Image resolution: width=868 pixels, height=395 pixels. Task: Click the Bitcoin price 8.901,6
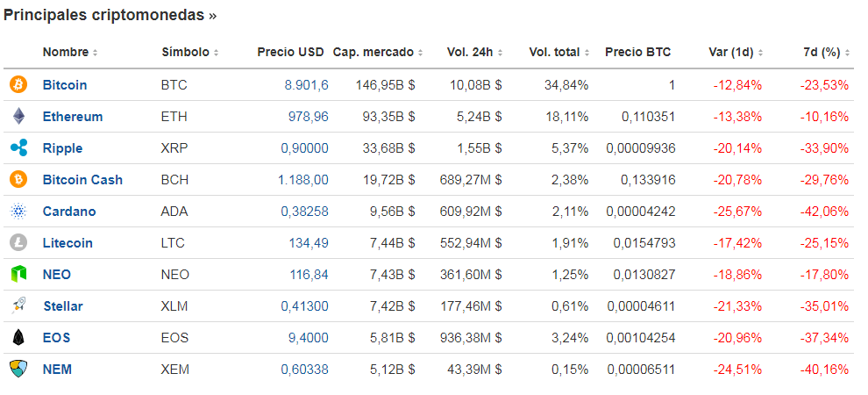point(306,85)
